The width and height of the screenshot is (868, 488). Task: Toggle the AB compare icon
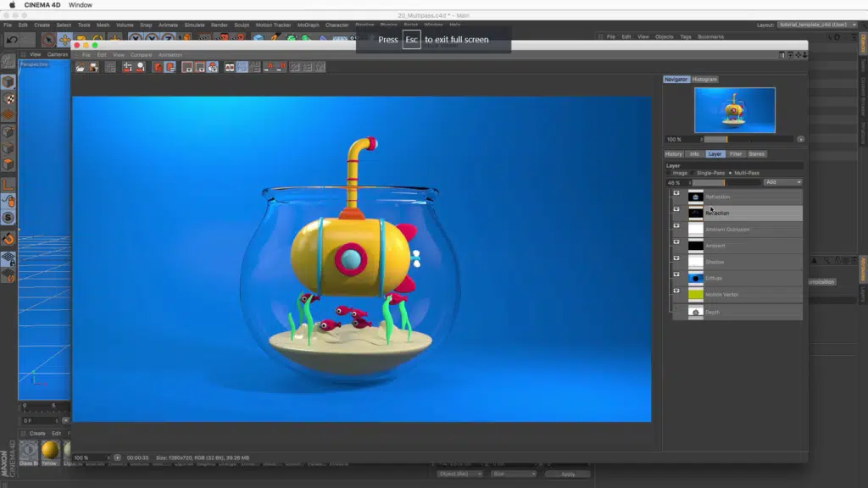click(x=229, y=67)
